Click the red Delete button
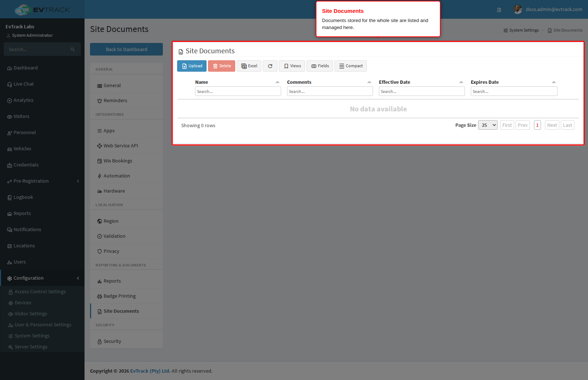Image resolution: width=588 pixels, height=380 pixels. (x=222, y=66)
